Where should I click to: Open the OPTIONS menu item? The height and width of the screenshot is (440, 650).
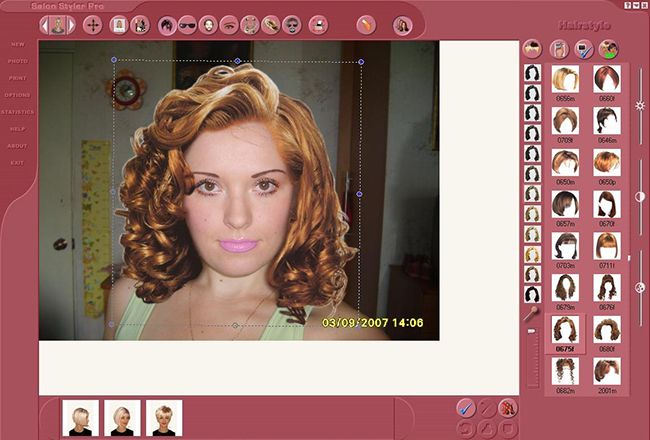pyautogui.click(x=18, y=95)
